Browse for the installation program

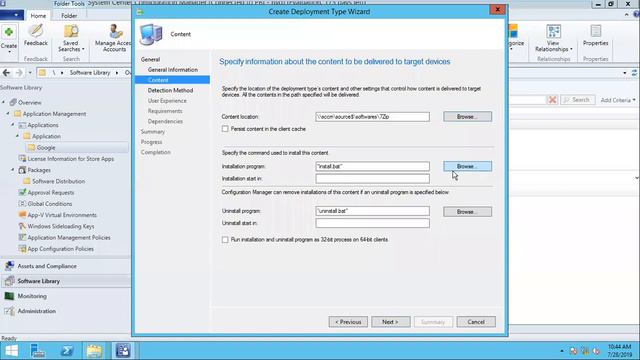[467, 167]
